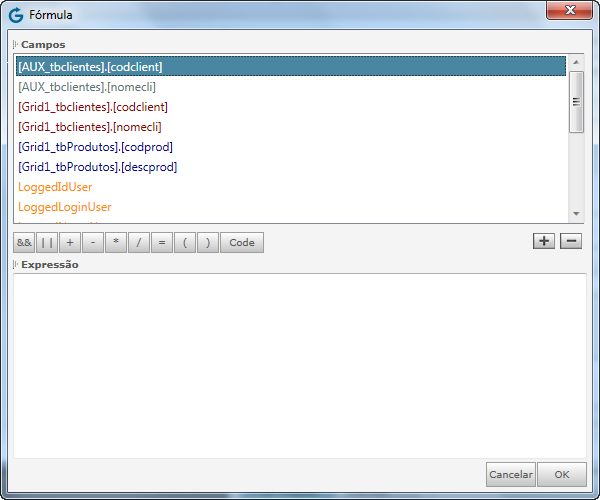Click inside the Expressão text area
Viewport: 600px width, 500px height.
pos(298,365)
